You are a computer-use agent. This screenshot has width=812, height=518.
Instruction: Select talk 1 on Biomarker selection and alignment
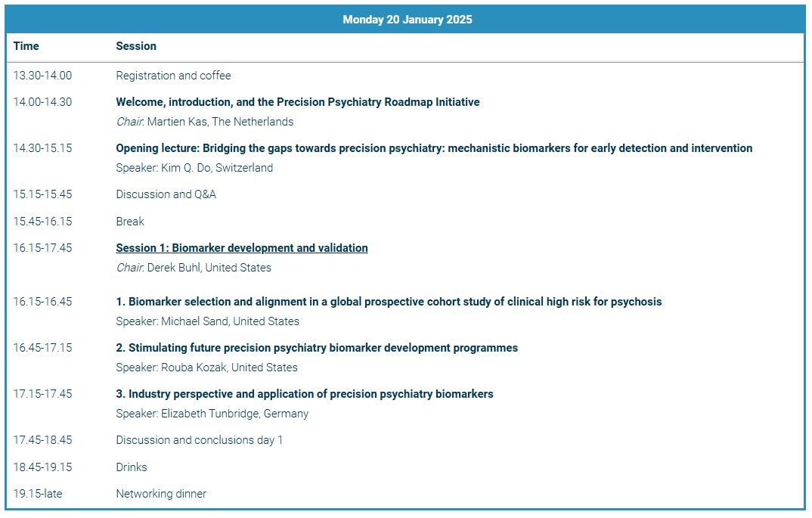click(x=389, y=302)
